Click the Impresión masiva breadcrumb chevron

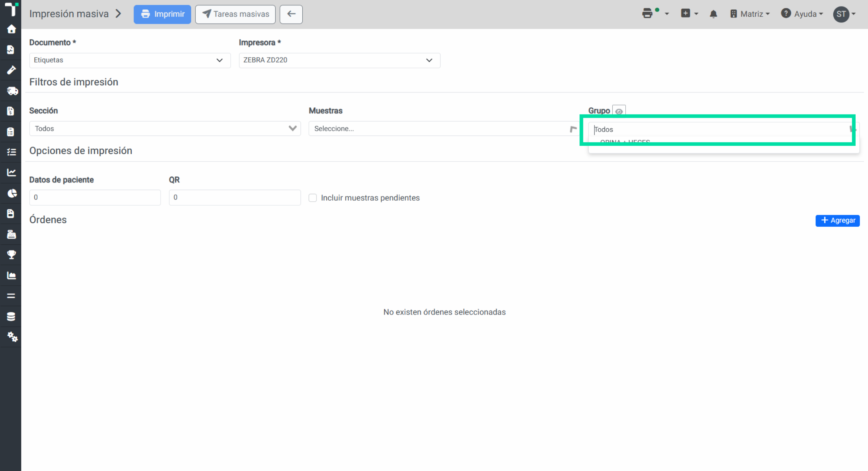[118, 14]
